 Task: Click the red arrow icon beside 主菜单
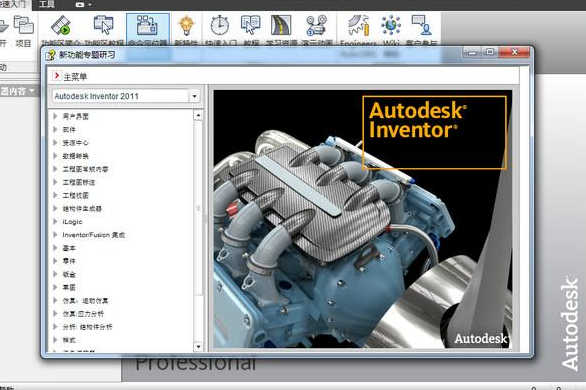click(56, 76)
